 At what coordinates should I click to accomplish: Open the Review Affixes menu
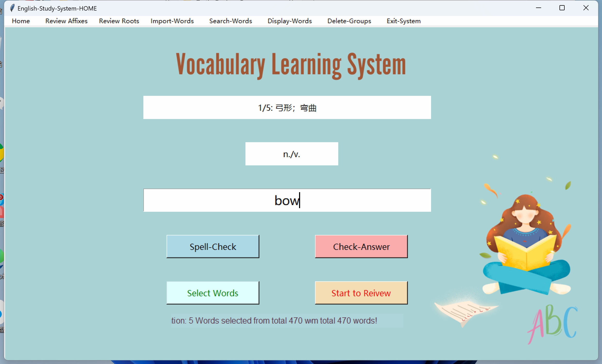click(67, 20)
